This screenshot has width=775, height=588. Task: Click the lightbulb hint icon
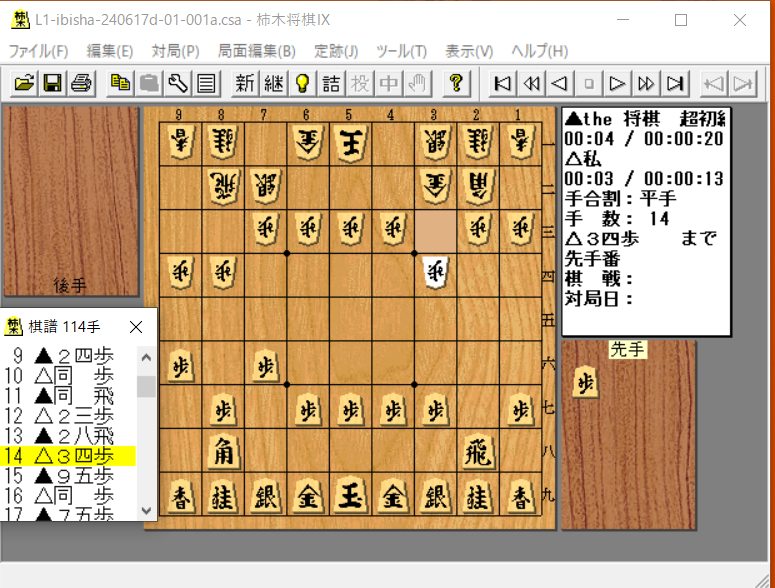coord(301,83)
